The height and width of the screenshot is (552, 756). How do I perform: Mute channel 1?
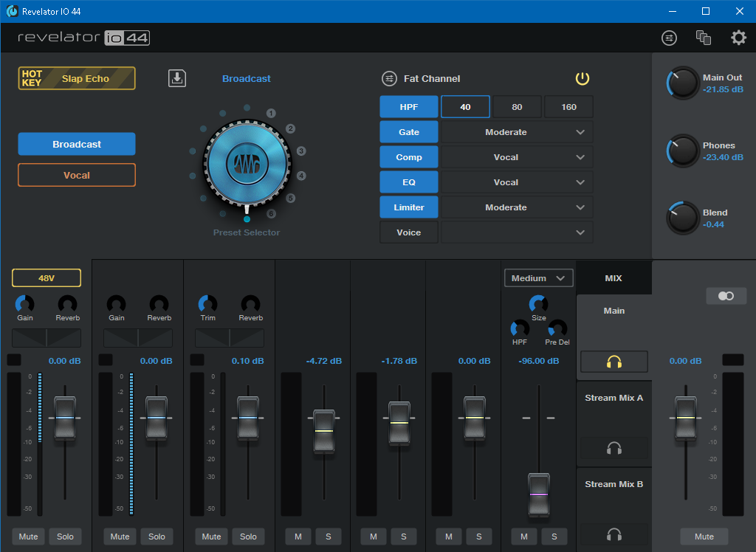(x=29, y=537)
